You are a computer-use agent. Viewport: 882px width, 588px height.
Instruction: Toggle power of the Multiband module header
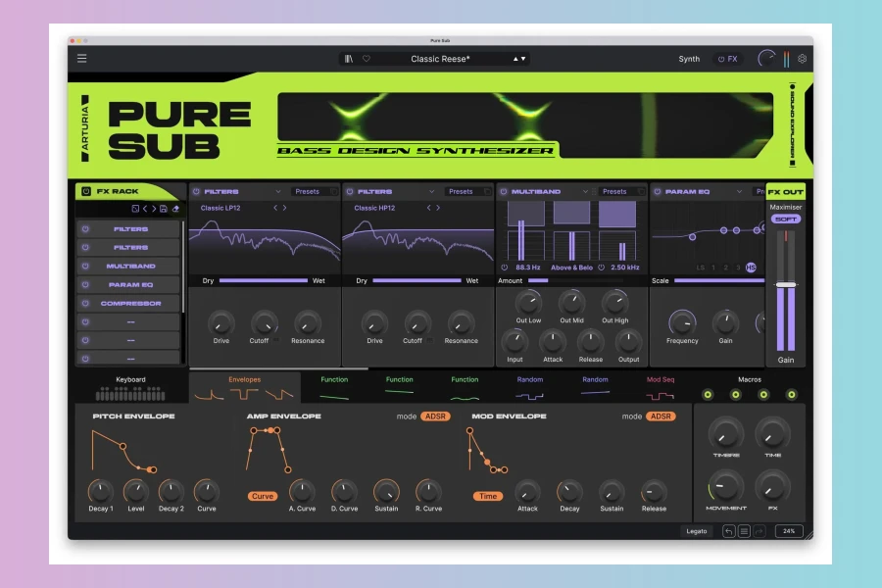click(504, 191)
